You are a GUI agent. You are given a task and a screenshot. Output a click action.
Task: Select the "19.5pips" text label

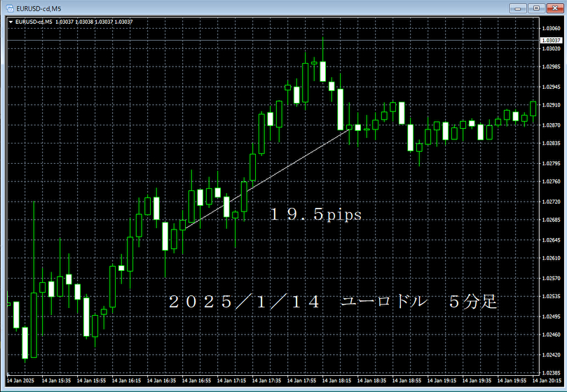(316, 215)
